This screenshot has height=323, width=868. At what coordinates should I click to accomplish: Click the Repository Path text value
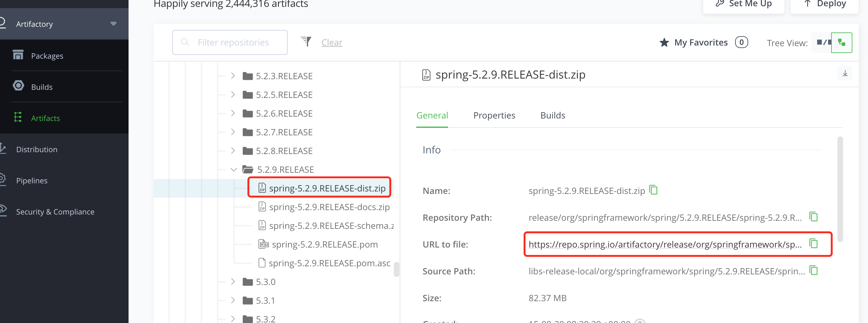click(665, 218)
